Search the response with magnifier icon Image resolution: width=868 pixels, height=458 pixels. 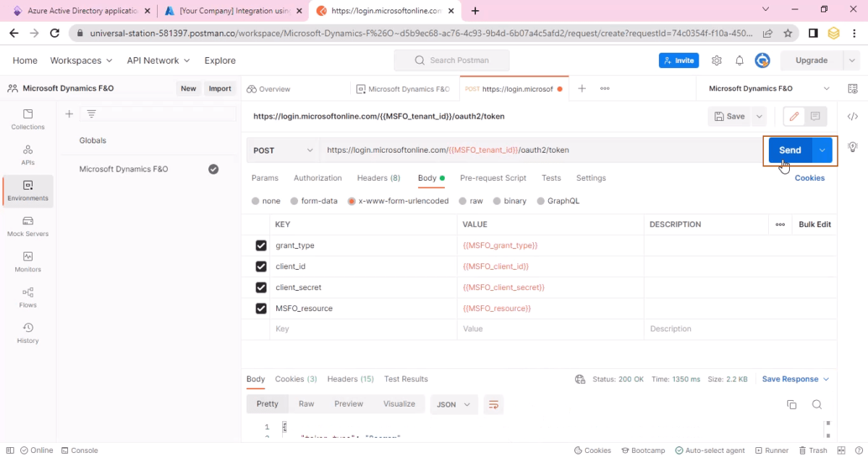coord(817,404)
